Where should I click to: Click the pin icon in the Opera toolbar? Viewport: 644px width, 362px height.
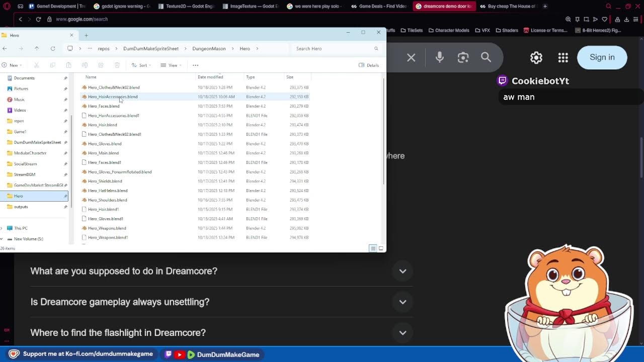[x=577, y=19]
